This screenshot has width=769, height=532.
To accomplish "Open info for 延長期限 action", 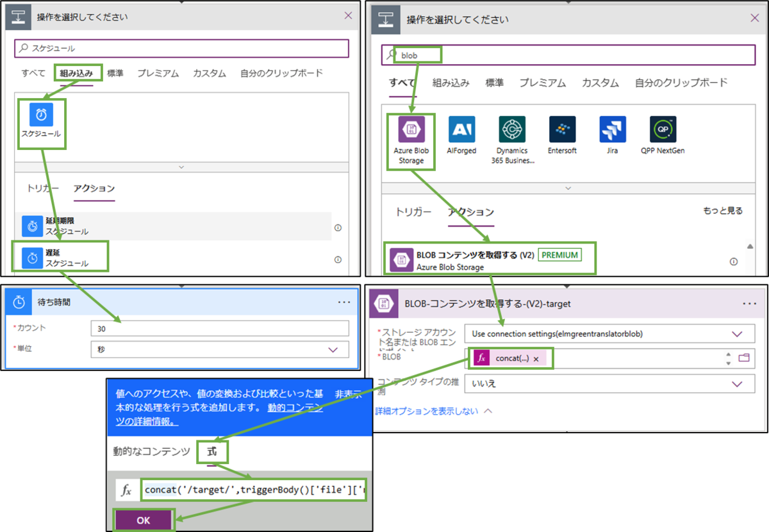I will coord(338,228).
